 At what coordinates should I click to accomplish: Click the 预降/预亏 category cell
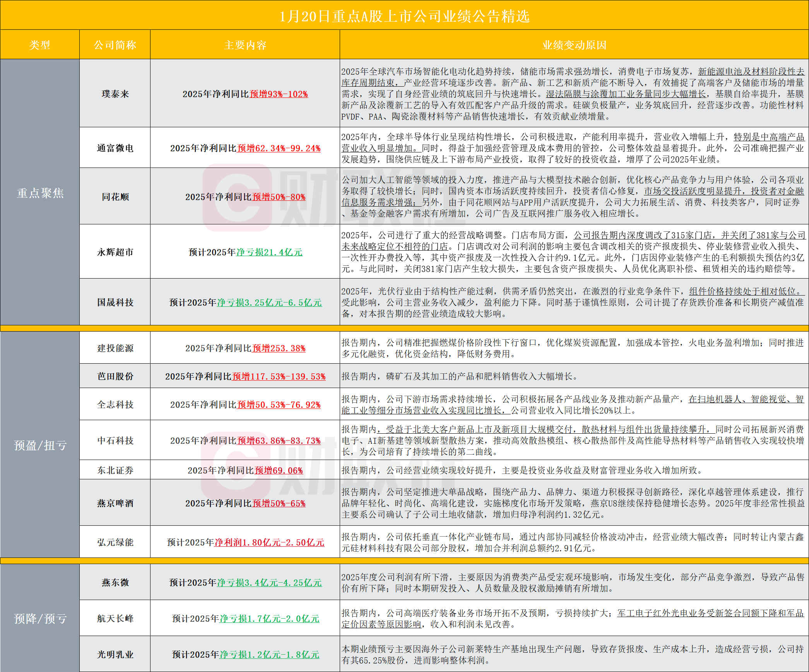(x=40, y=618)
